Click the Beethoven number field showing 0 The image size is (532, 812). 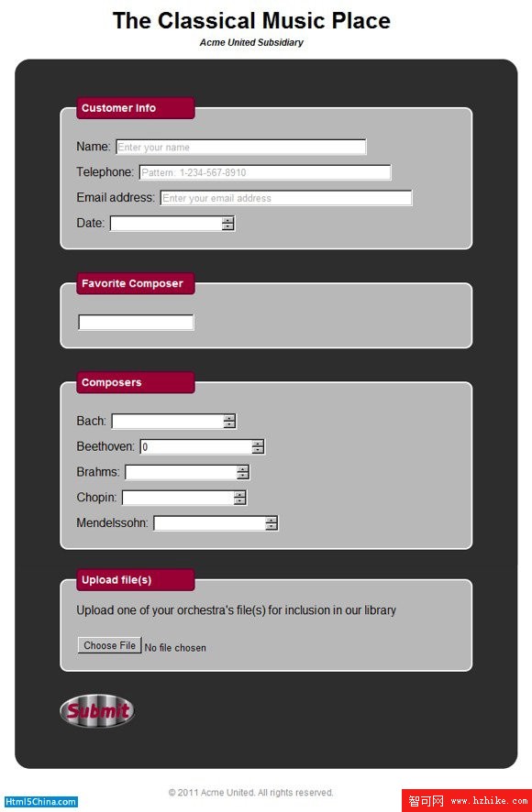point(196,446)
